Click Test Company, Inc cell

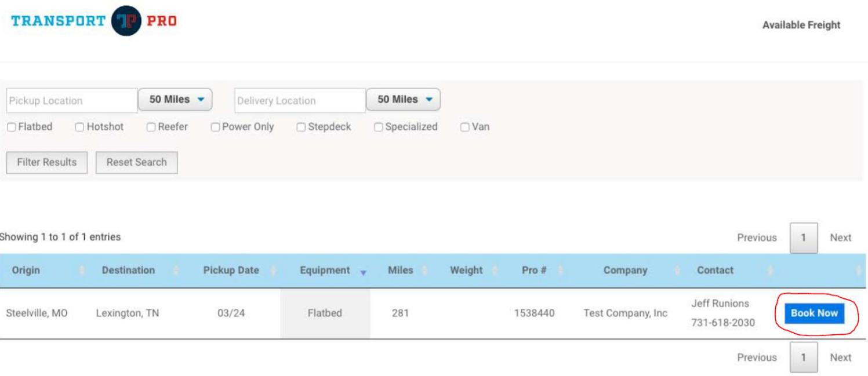point(625,313)
